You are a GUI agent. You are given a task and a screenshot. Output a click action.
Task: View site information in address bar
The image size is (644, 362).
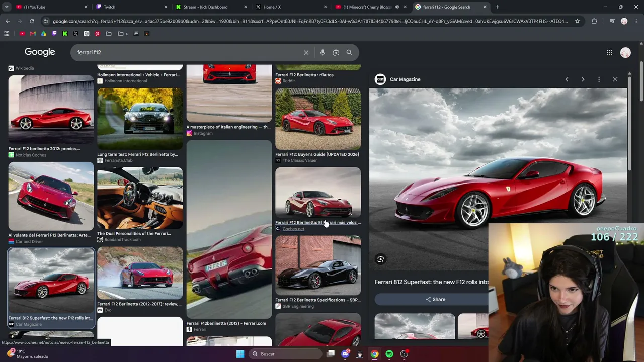tap(46, 21)
